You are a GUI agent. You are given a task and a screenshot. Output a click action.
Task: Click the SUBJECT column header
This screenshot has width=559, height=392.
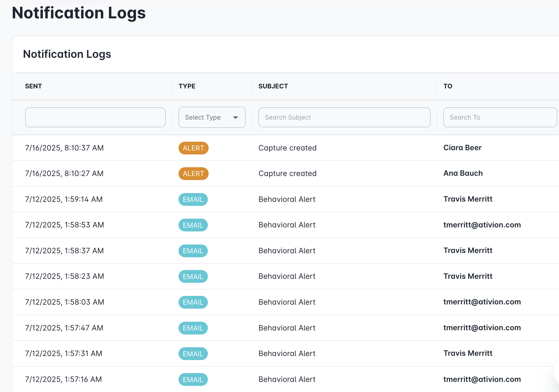[273, 86]
